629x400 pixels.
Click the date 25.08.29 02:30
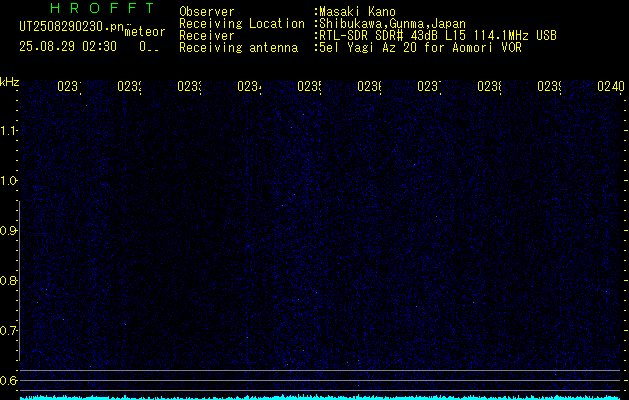pyautogui.click(x=68, y=47)
